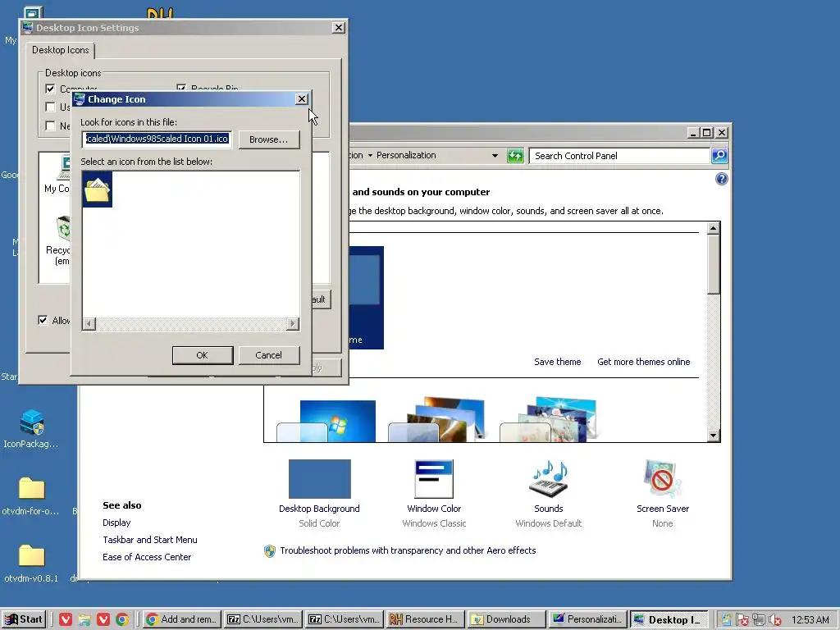Minimize the Personalization window
This screenshot has height=630, width=840.
pos(693,132)
